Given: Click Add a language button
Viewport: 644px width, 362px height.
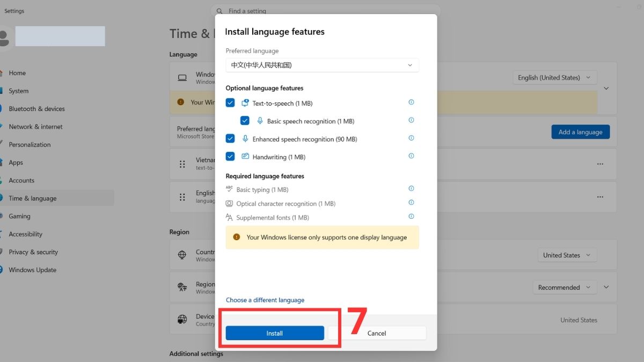Looking at the screenshot, I should pyautogui.click(x=581, y=132).
